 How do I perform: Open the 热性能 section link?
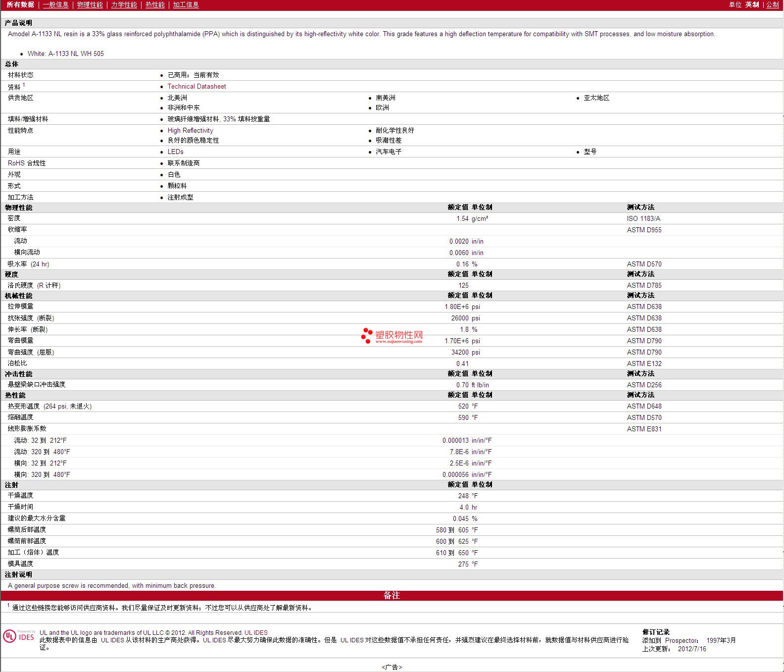[155, 4]
